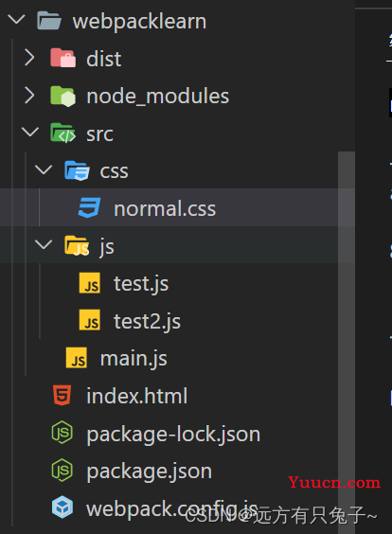Click the HTML5 icon beside index.html

pos(62,396)
